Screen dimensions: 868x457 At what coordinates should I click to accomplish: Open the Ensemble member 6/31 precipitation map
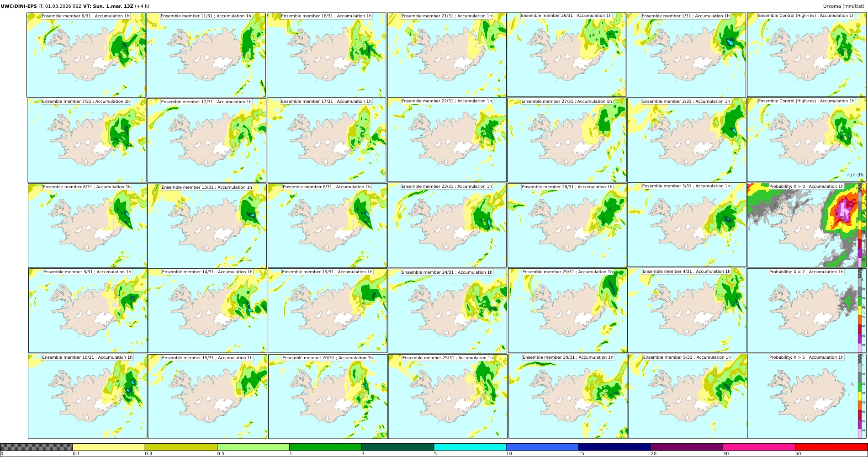(x=86, y=55)
